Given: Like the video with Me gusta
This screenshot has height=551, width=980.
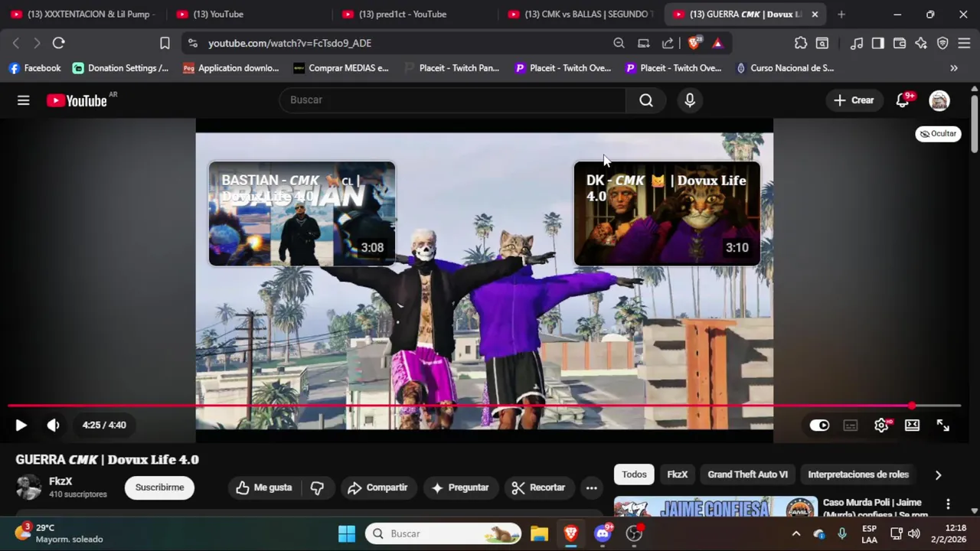Looking at the screenshot, I should (x=264, y=487).
